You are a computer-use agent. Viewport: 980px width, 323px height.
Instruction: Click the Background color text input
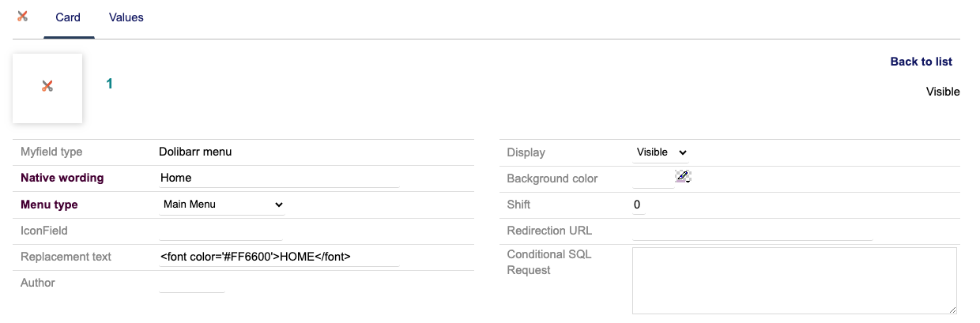coord(653,179)
